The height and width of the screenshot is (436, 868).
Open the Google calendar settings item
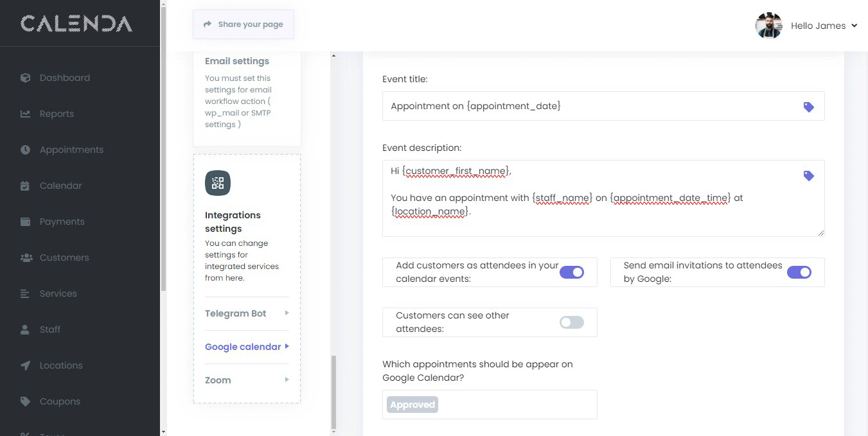click(x=243, y=347)
